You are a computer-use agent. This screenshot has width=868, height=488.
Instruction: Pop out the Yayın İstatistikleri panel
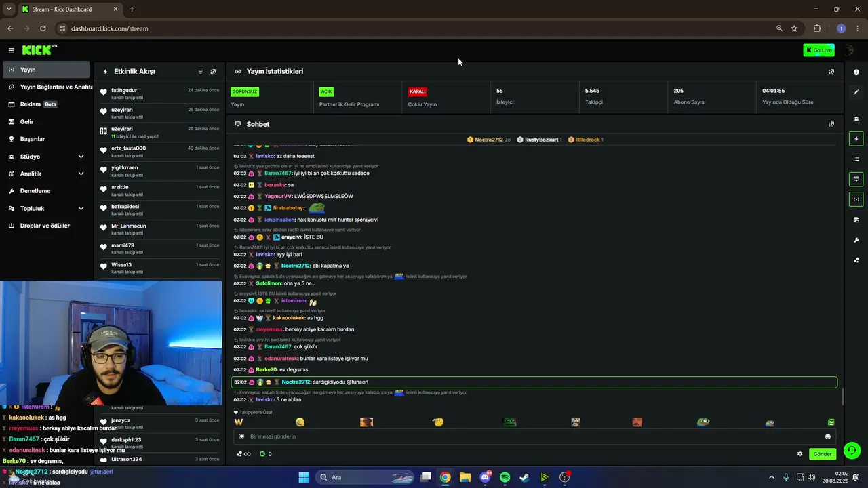[831, 71]
